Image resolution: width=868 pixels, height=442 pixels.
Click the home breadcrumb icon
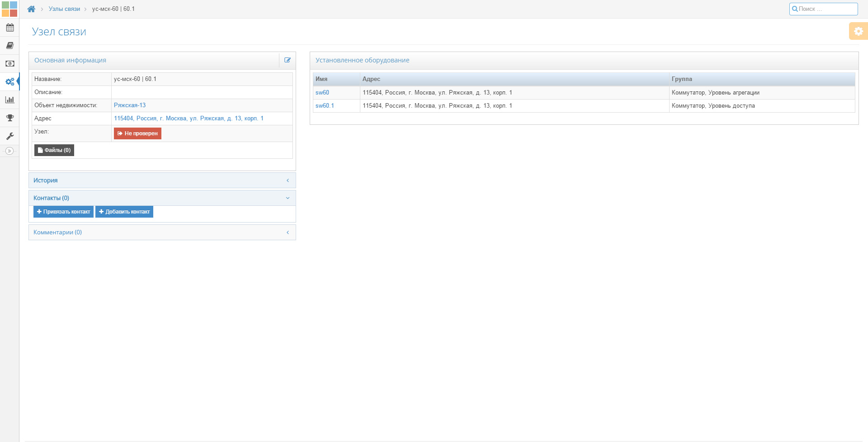tap(31, 9)
